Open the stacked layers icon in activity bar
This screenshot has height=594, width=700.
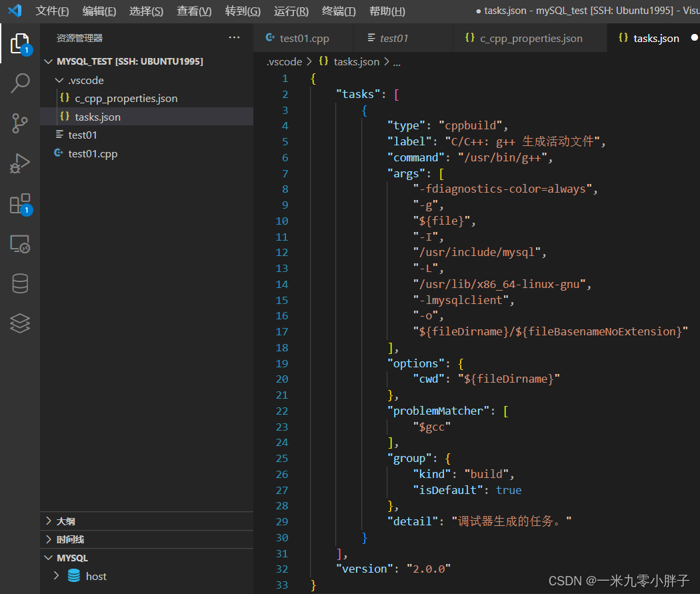coord(20,324)
